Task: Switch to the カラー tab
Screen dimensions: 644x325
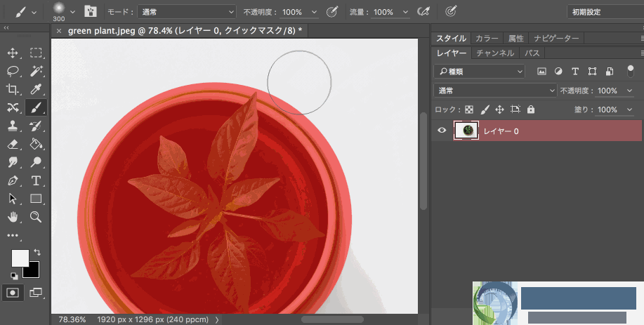Action: click(487, 38)
